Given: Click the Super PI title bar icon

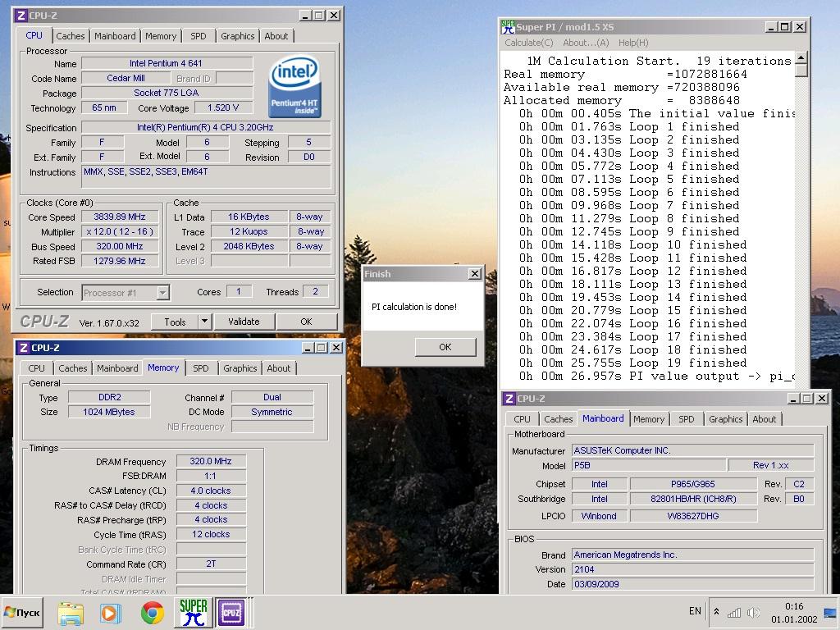Looking at the screenshot, I should pos(507,26).
